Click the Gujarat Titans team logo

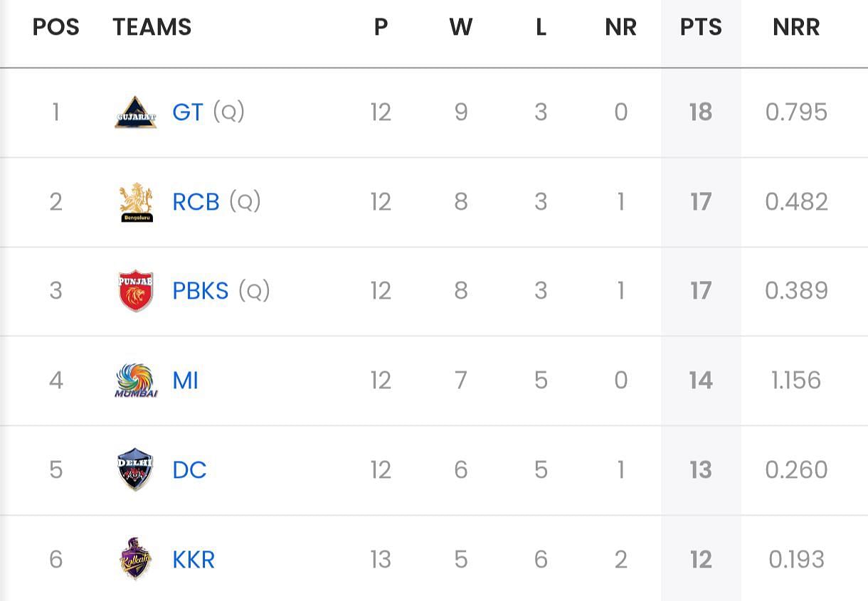135,112
